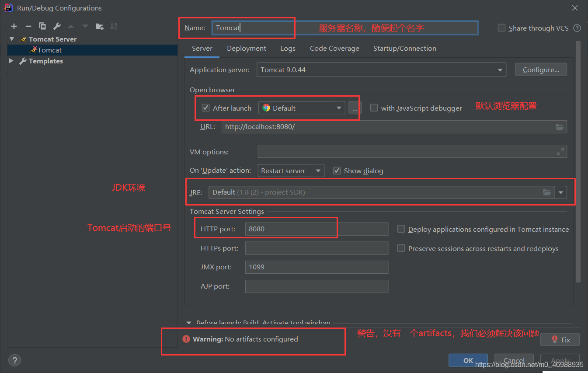This screenshot has width=588, height=373.
Task: Switch to the Server tab
Action: tap(202, 49)
